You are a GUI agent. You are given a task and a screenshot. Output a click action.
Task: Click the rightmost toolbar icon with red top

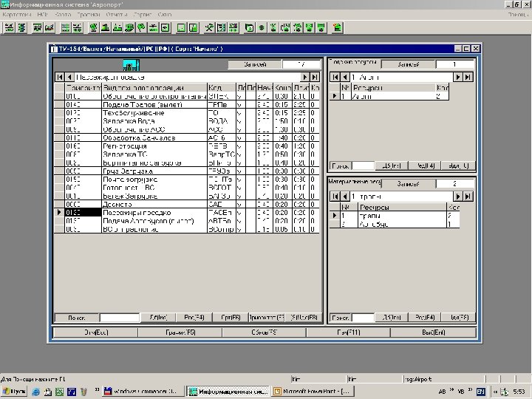[337, 27]
